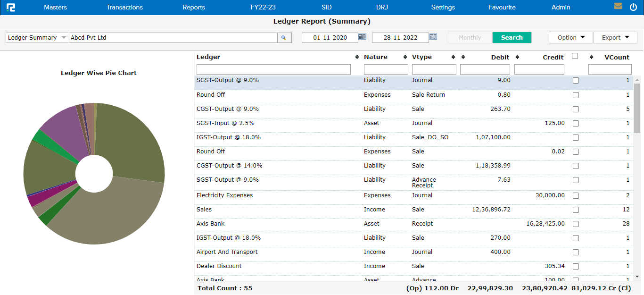Click the app logo icon in top-left
This screenshot has height=295, width=644.
10,8
